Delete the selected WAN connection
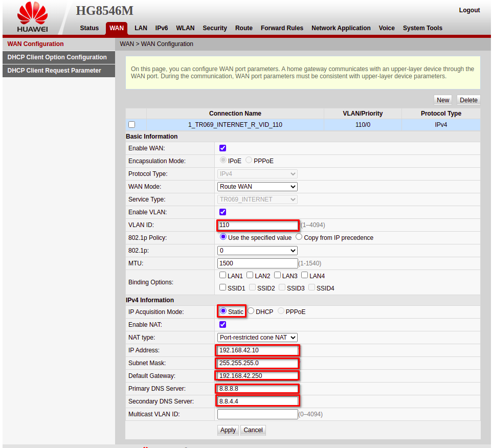 [468, 100]
